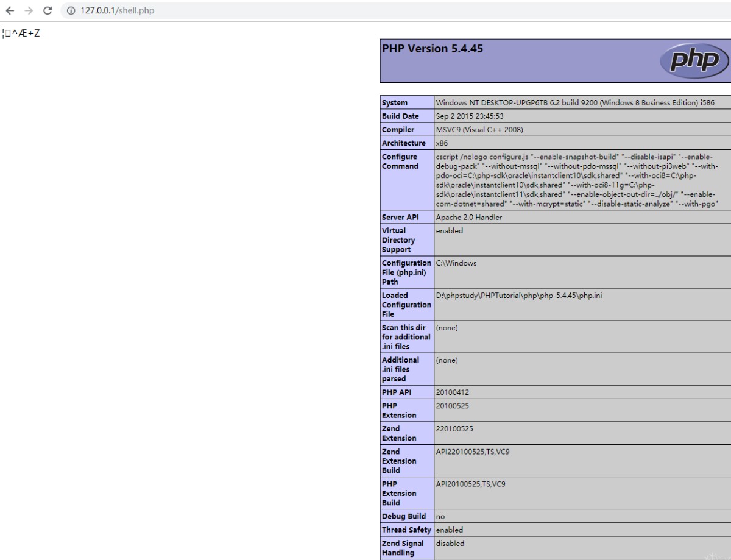Open the PHP logo link
The width and height of the screenshot is (731, 560).
tap(694, 61)
